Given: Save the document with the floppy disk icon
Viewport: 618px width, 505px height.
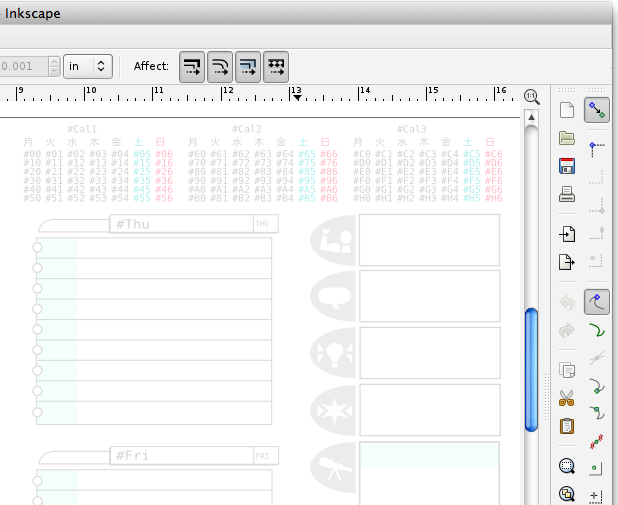Looking at the screenshot, I should [x=567, y=165].
